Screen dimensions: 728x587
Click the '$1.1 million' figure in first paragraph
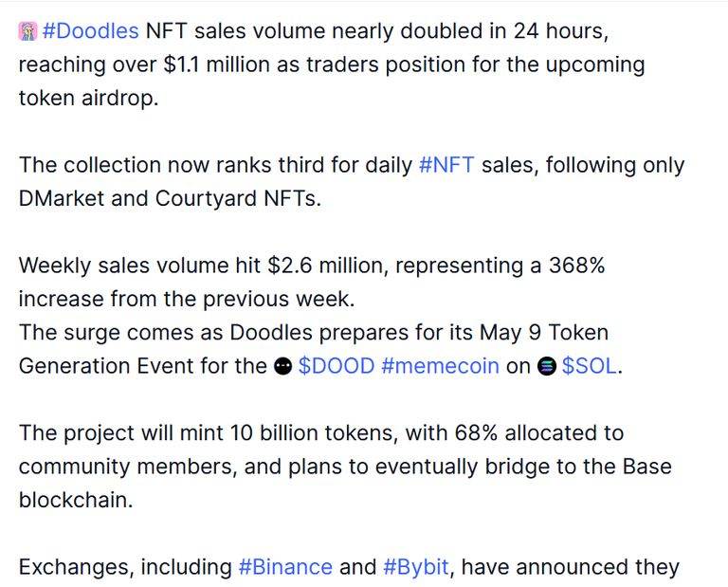216,64
